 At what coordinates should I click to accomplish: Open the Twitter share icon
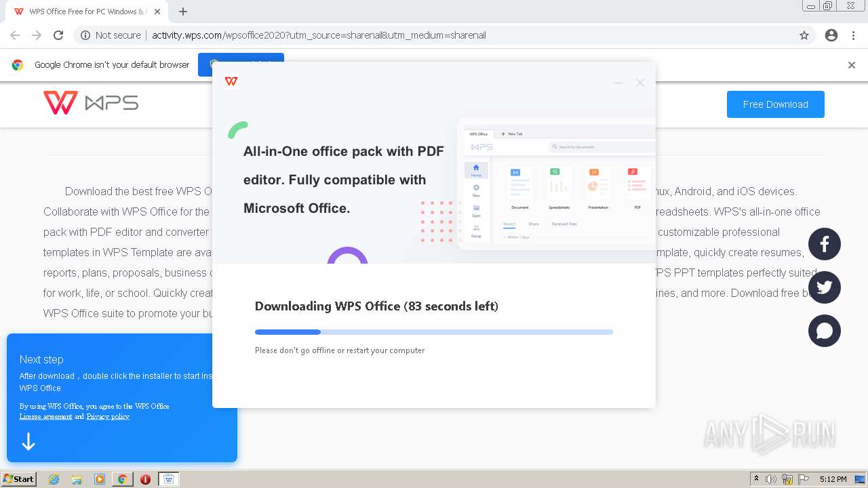tap(825, 287)
